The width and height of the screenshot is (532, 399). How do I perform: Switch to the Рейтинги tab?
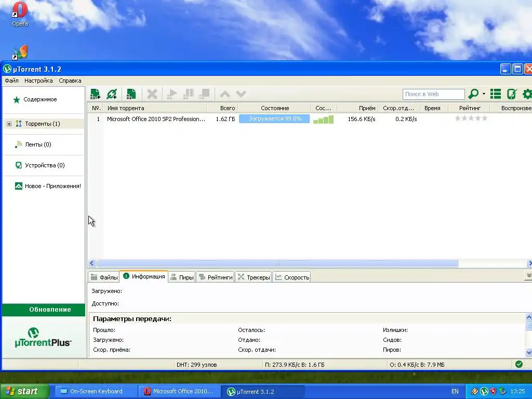pyautogui.click(x=216, y=277)
